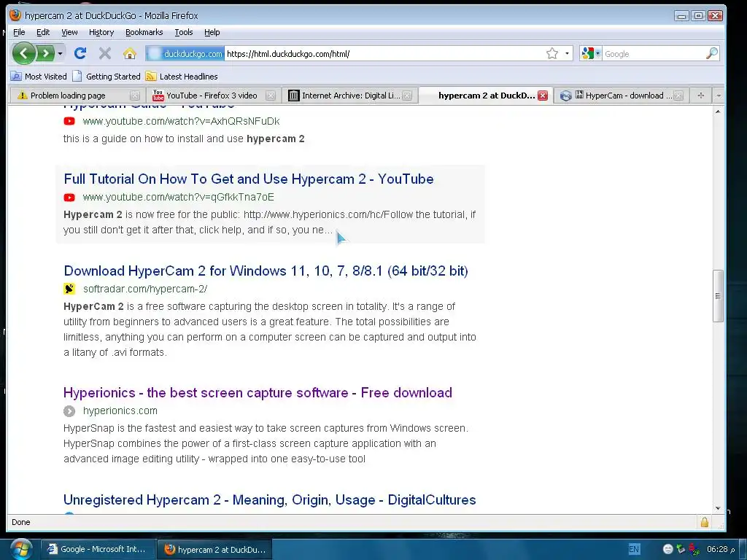The image size is (747, 560).
Task: Open the Bookmarks menu
Action: [144, 32]
